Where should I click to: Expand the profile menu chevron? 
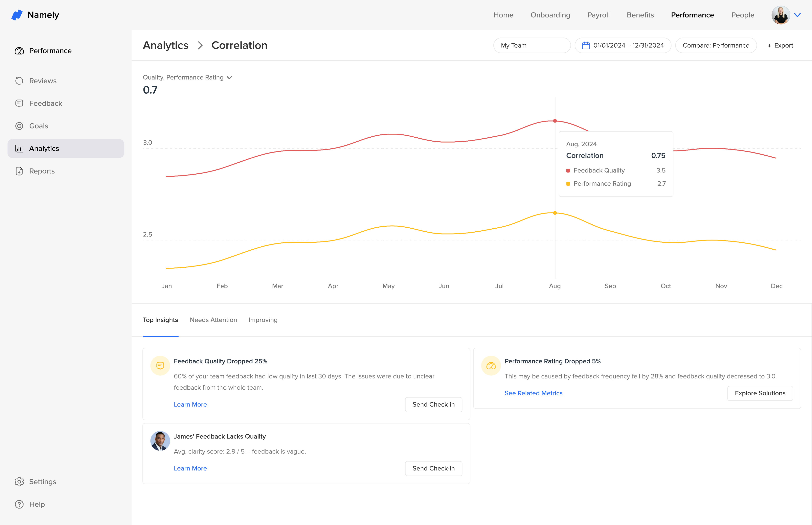pyautogui.click(x=797, y=15)
